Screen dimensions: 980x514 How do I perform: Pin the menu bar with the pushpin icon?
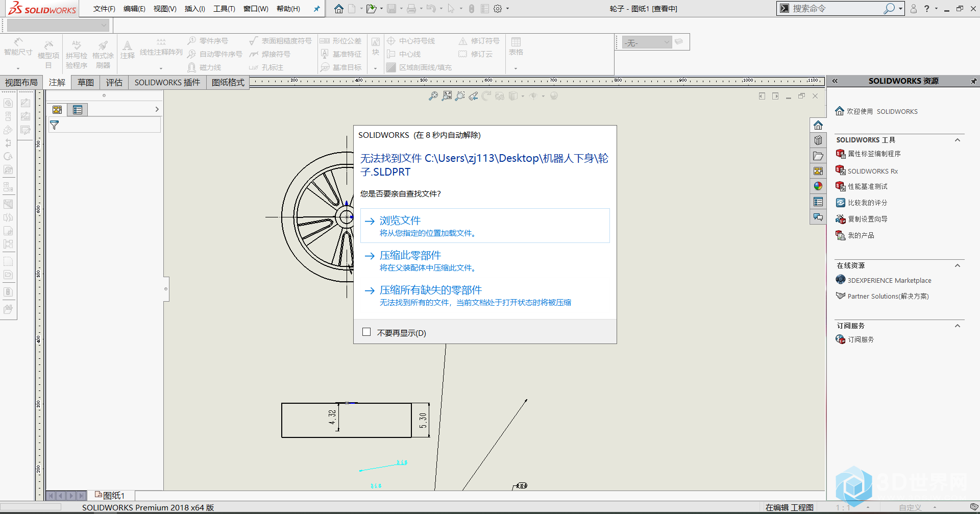pos(317,9)
